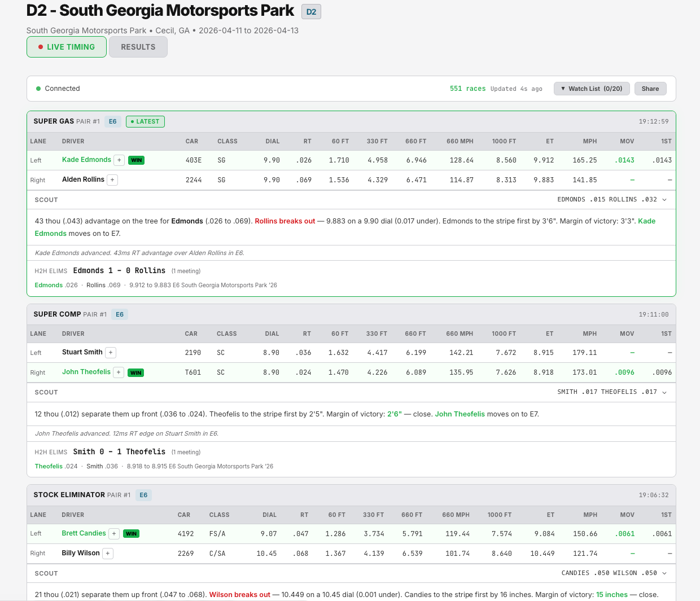700x601 pixels.
Task: Click the E6 badge on SUPER COMP header
Action: pyautogui.click(x=120, y=314)
